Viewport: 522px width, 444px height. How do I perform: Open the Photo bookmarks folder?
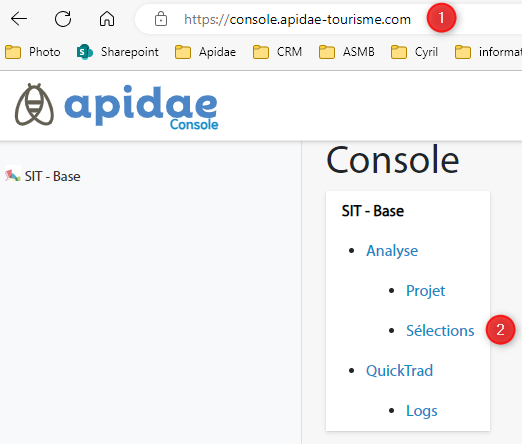33,52
